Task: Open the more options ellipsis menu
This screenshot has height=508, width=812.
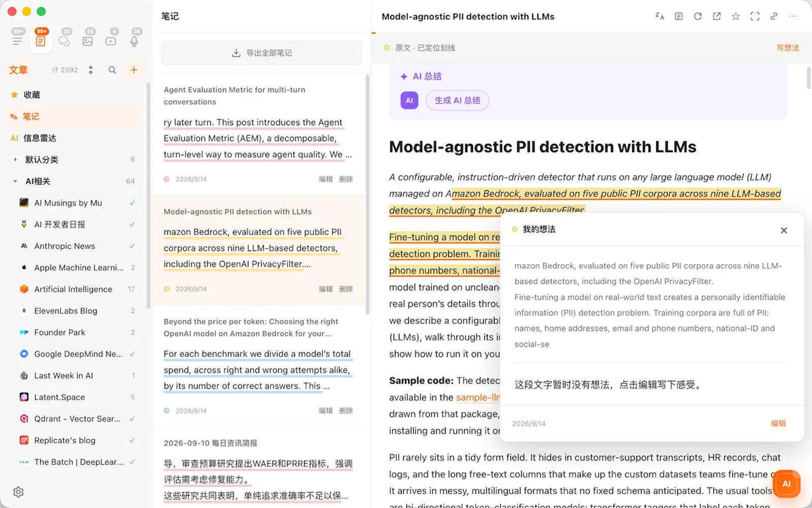Action: [x=793, y=16]
